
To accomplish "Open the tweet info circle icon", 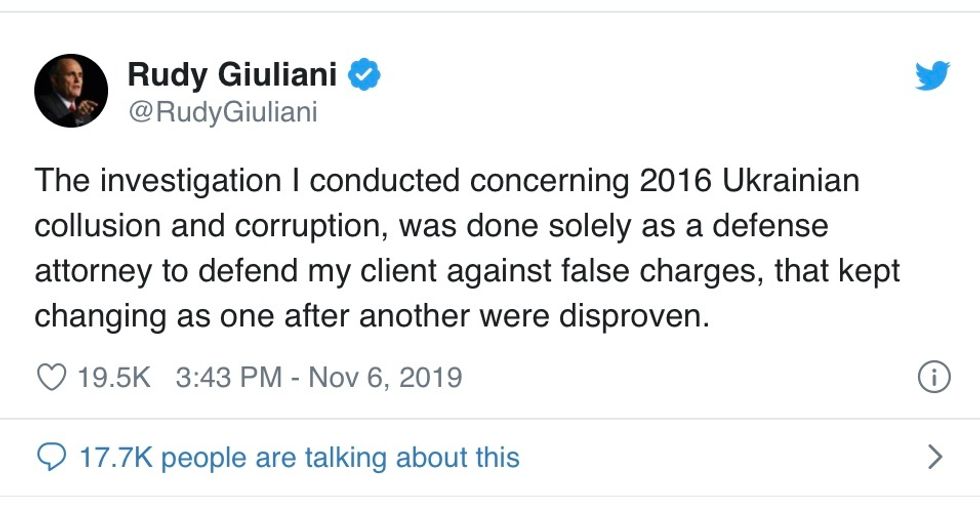I will (933, 377).
